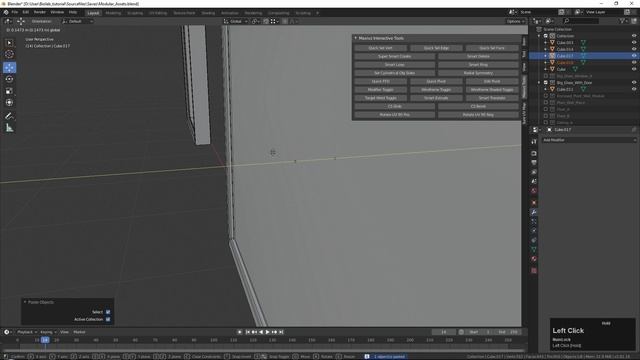Click the outliner search field
640x360 pixels.
(580, 21)
